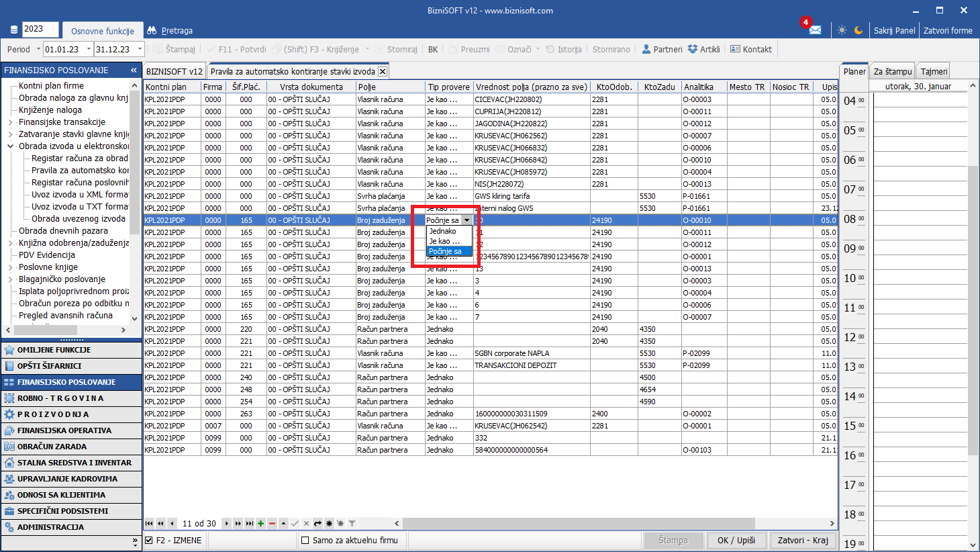
Task: Select 'Jednako' in the open dropdown list
Action: [443, 231]
